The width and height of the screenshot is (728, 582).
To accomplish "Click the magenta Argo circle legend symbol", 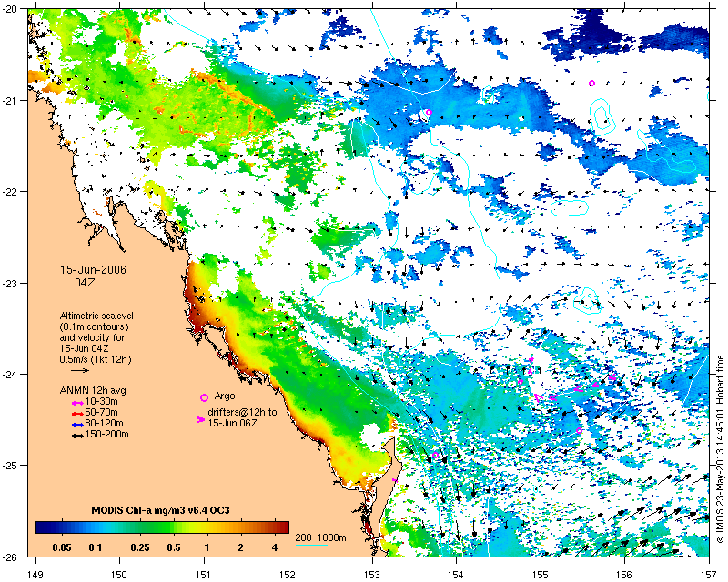I will click(x=204, y=397).
